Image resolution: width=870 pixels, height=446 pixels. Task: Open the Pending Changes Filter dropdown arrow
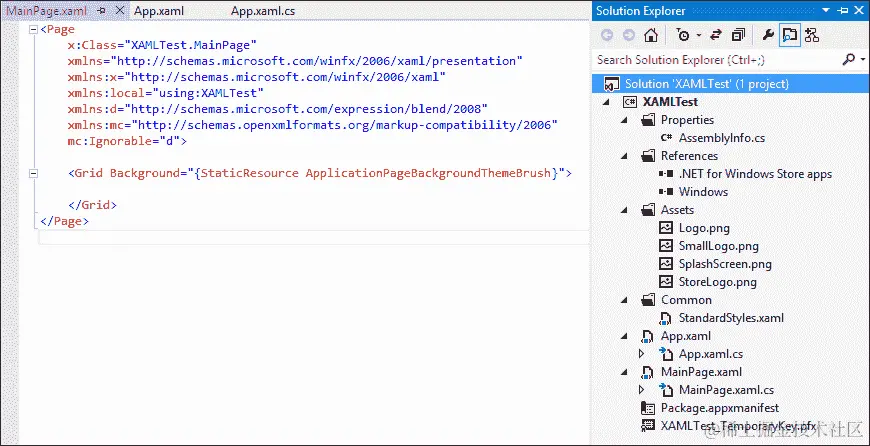coord(699,36)
